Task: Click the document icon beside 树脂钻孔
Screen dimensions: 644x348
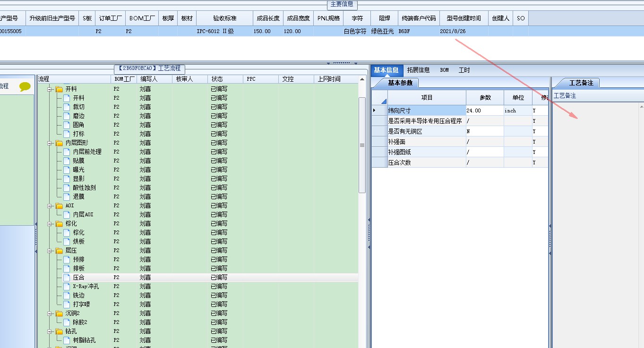Action: (x=67, y=340)
